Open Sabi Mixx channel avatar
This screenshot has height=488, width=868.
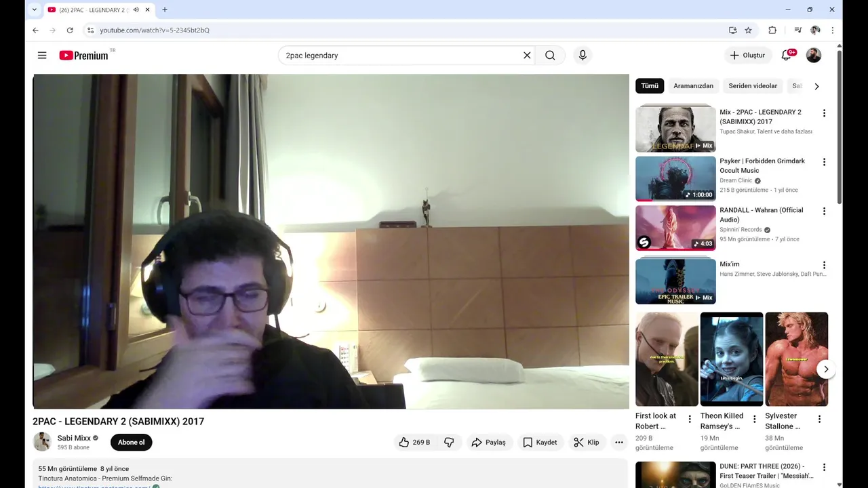[x=42, y=442]
